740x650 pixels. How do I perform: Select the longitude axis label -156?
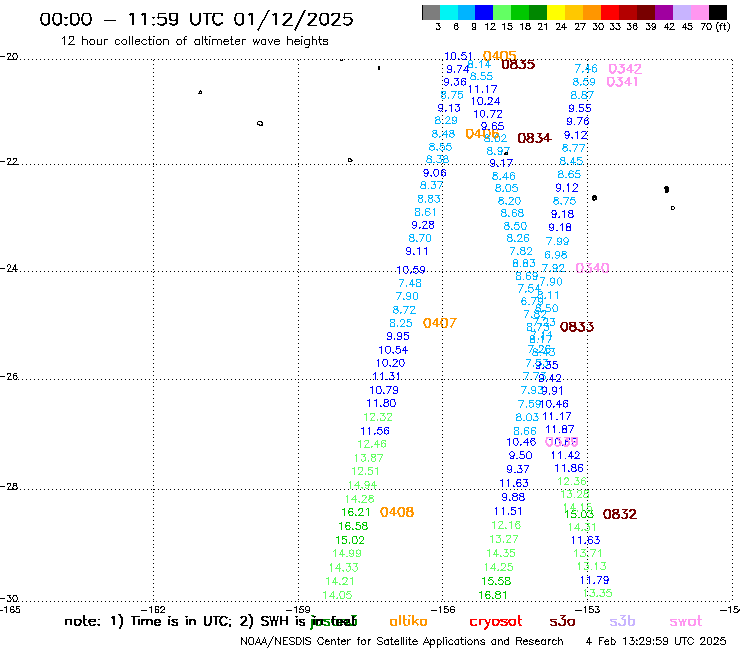point(443,609)
